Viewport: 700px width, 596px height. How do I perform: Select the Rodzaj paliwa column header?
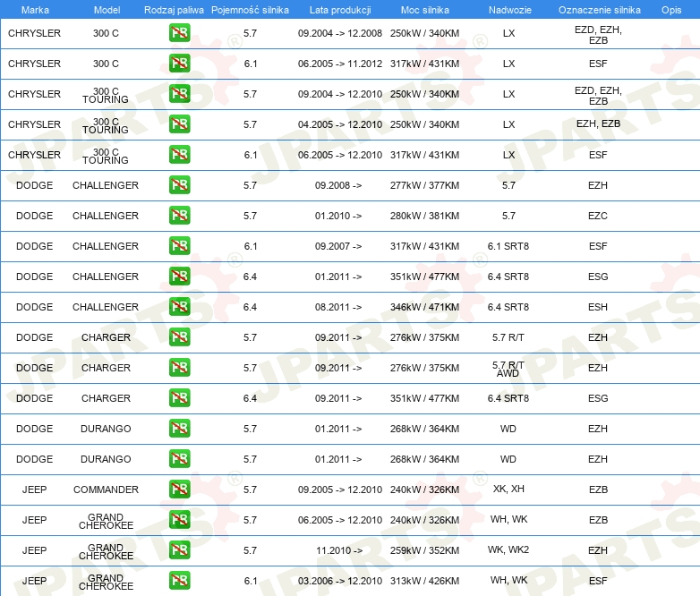coord(174,9)
